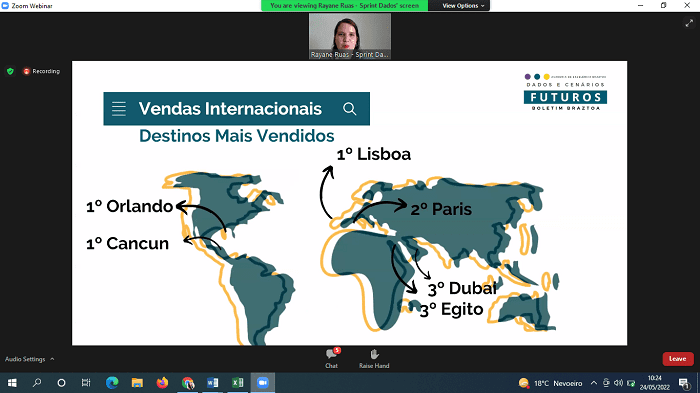
Task: Click the '1º Cancun' label
Action: point(128,243)
